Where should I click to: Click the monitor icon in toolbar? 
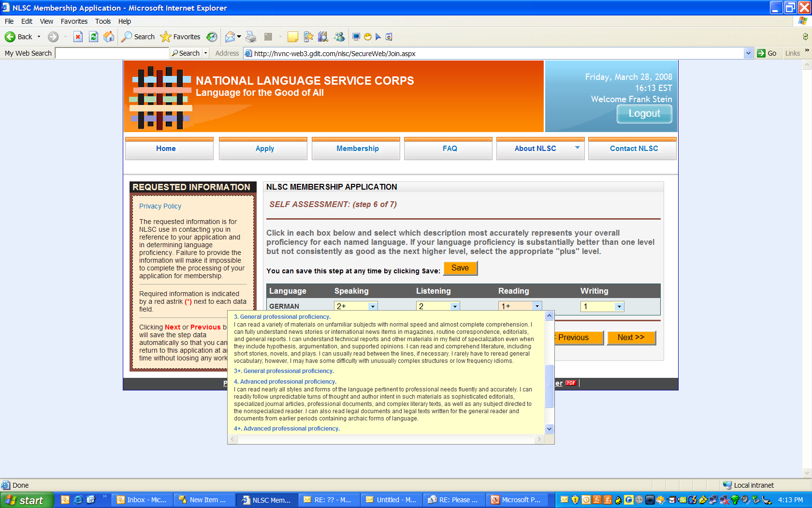pos(356,37)
